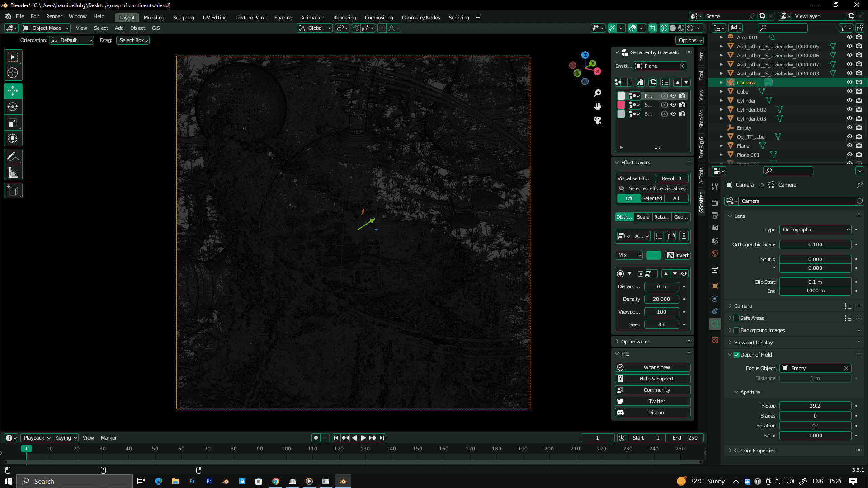This screenshot has width=868, height=488.
Task: Expand the Custom Properties panel
Action: pos(755,450)
